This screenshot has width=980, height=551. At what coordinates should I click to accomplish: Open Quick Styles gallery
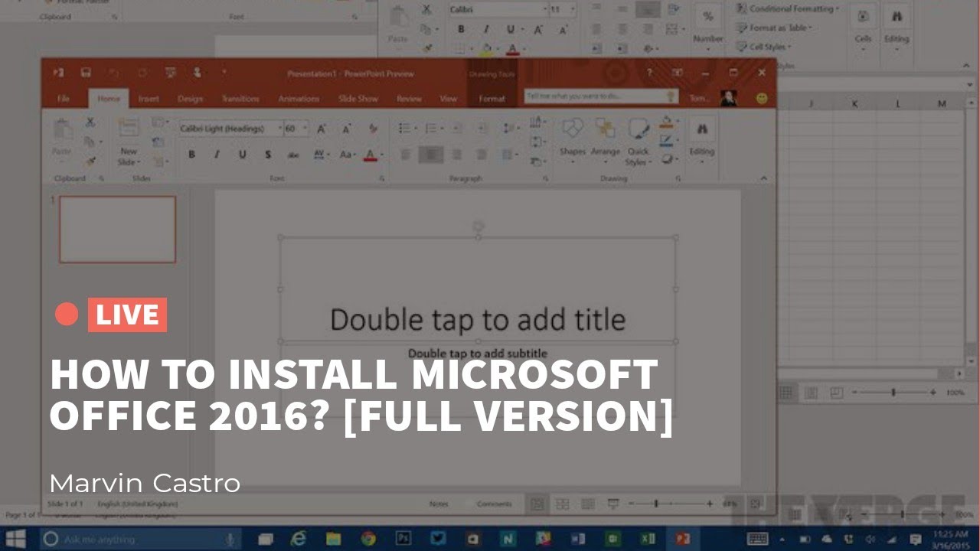click(x=638, y=142)
